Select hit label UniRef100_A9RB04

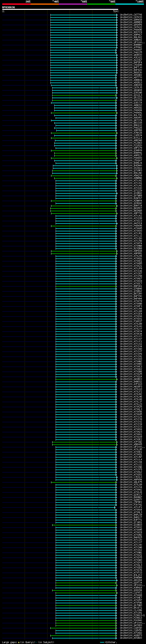pos(131,80)
